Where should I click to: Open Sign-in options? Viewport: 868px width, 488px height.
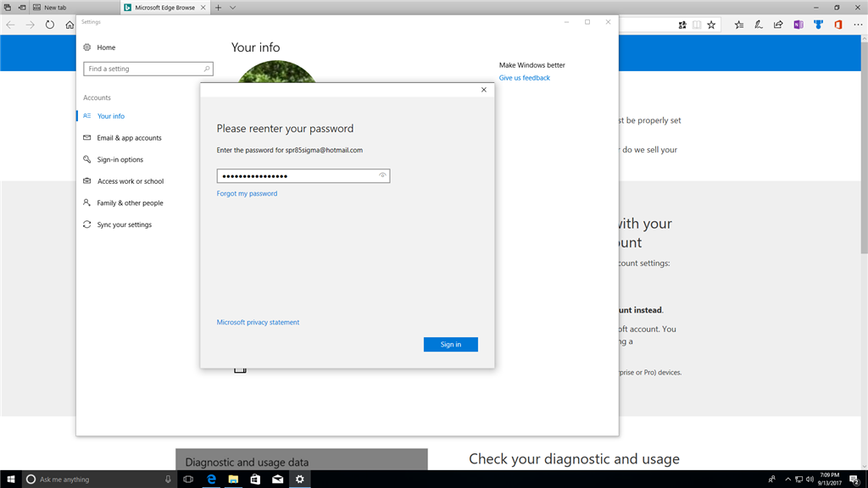pyautogui.click(x=120, y=159)
